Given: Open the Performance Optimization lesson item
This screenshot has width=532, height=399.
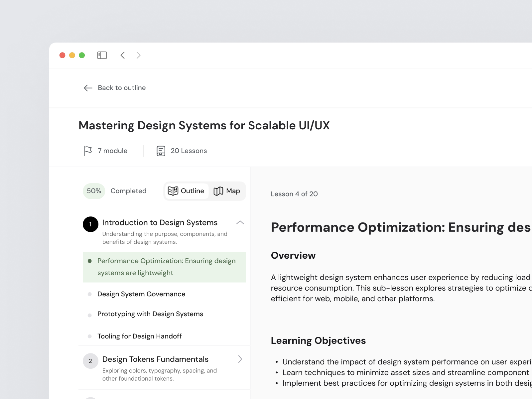Looking at the screenshot, I should pos(166,267).
